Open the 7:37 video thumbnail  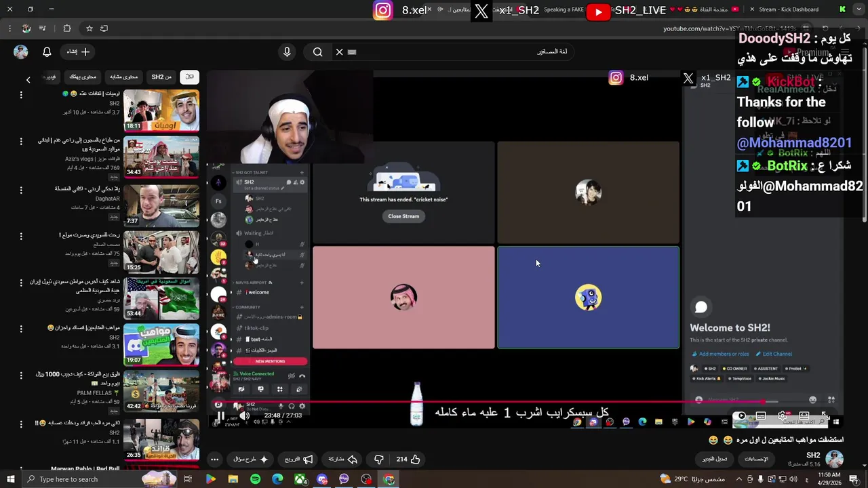tap(161, 205)
